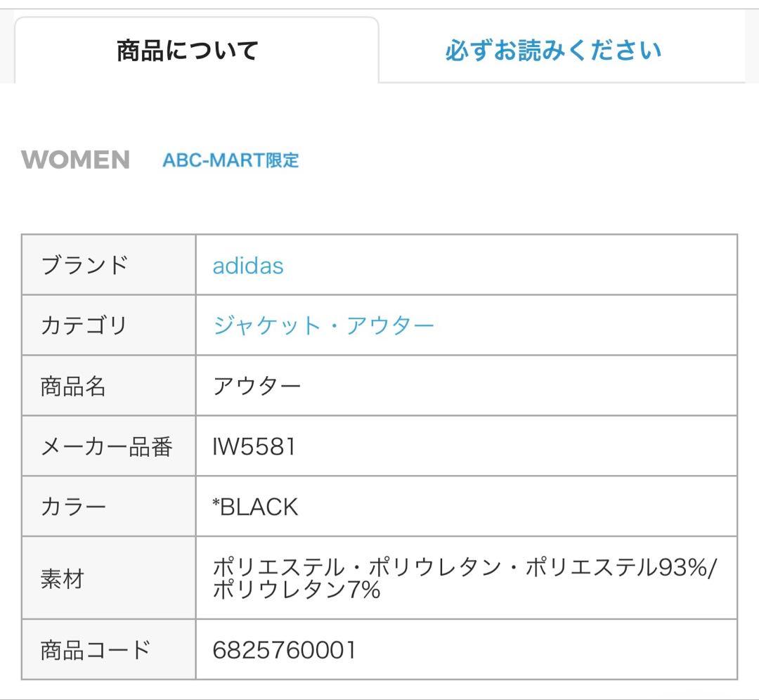The image size is (759, 700).
Task: Click the カテゴリ row header
Action: [82, 325]
